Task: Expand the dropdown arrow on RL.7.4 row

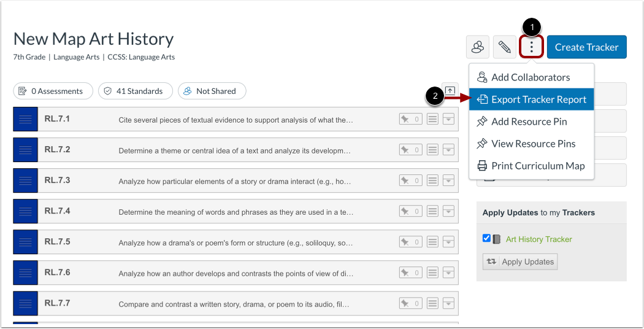Action: [x=448, y=211]
